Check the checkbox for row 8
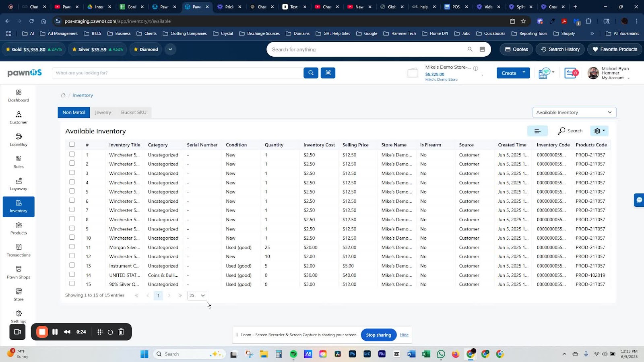Viewport: 644px width, 362px height. coord(72,219)
